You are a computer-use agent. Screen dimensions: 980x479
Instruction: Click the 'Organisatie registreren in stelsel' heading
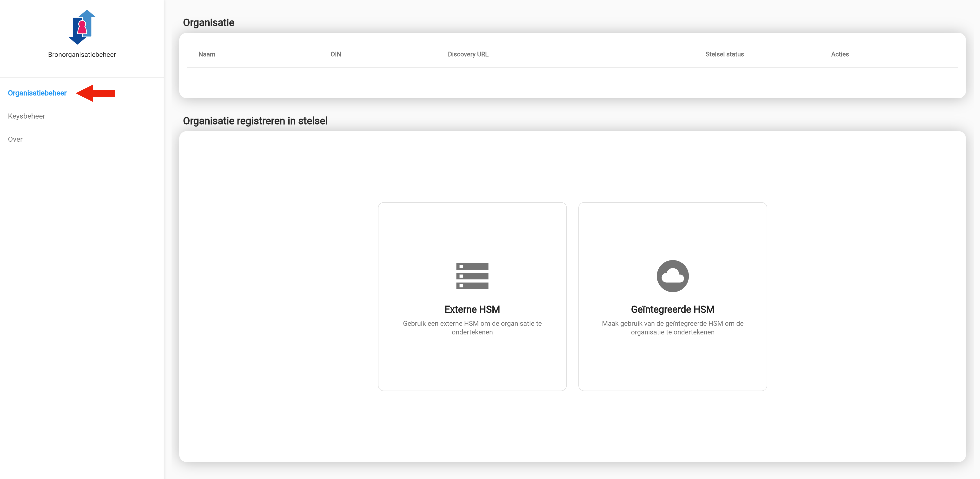click(255, 121)
